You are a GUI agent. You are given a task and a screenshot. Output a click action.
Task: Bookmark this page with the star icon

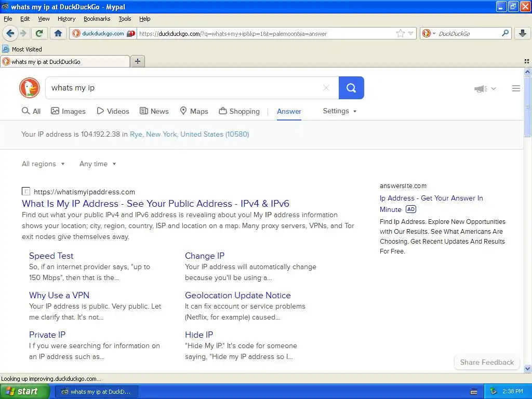tap(401, 33)
